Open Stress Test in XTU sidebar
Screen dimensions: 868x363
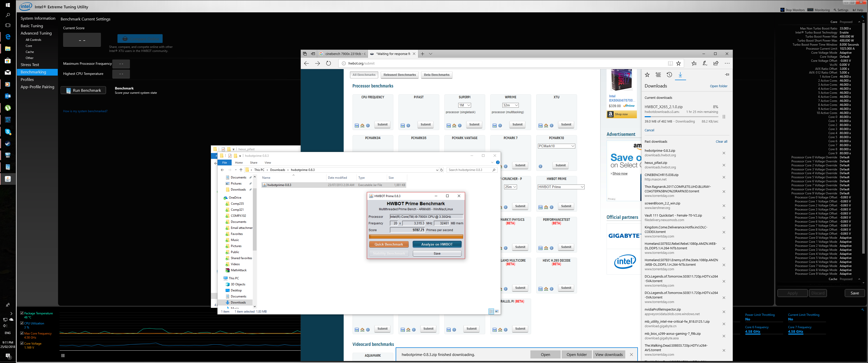30,65
